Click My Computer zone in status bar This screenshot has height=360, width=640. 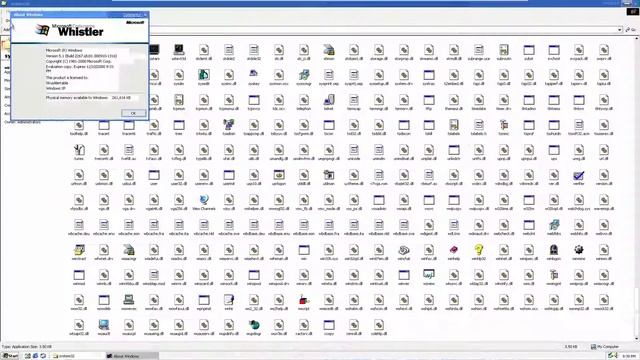coord(605,347)
